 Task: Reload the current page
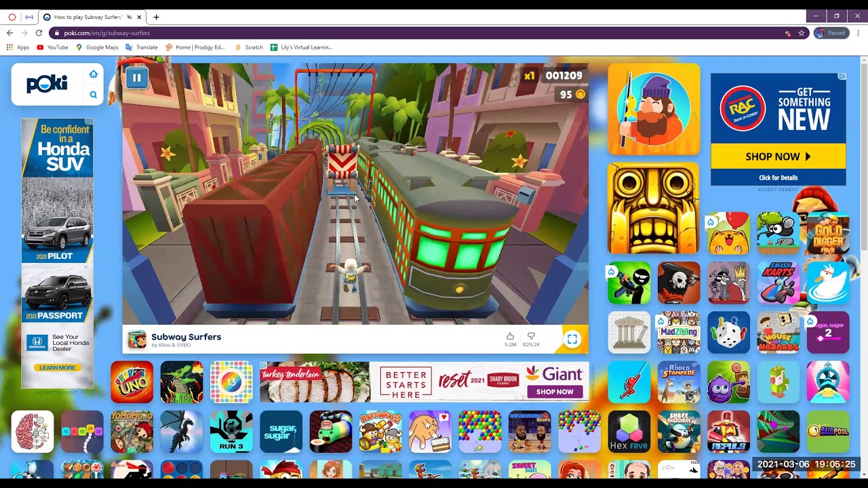39,33
